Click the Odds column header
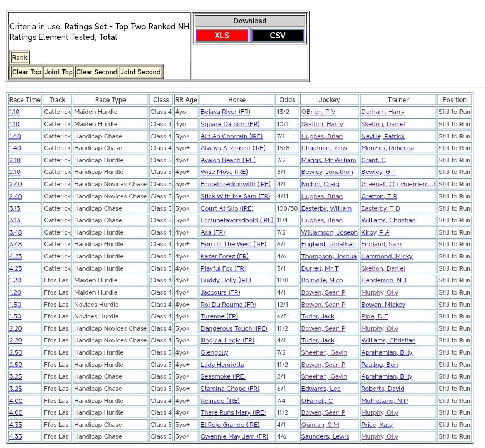 point(288,100)
